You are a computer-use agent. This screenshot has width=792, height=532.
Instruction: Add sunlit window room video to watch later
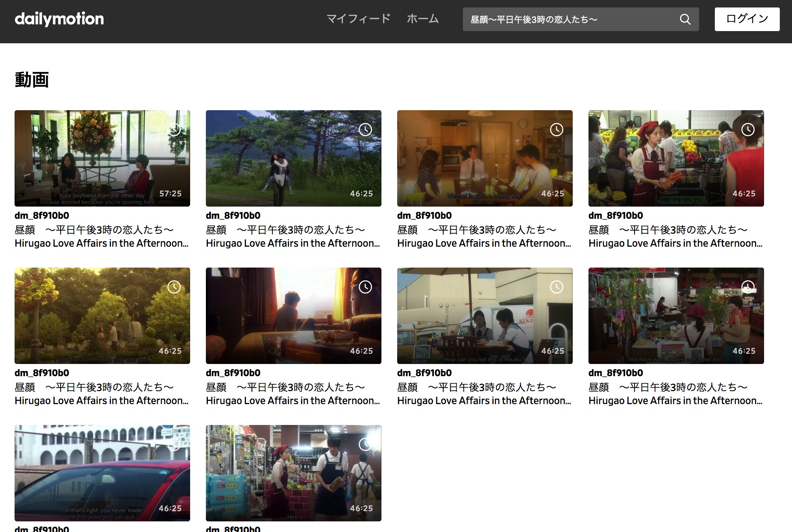click(365, 287)
